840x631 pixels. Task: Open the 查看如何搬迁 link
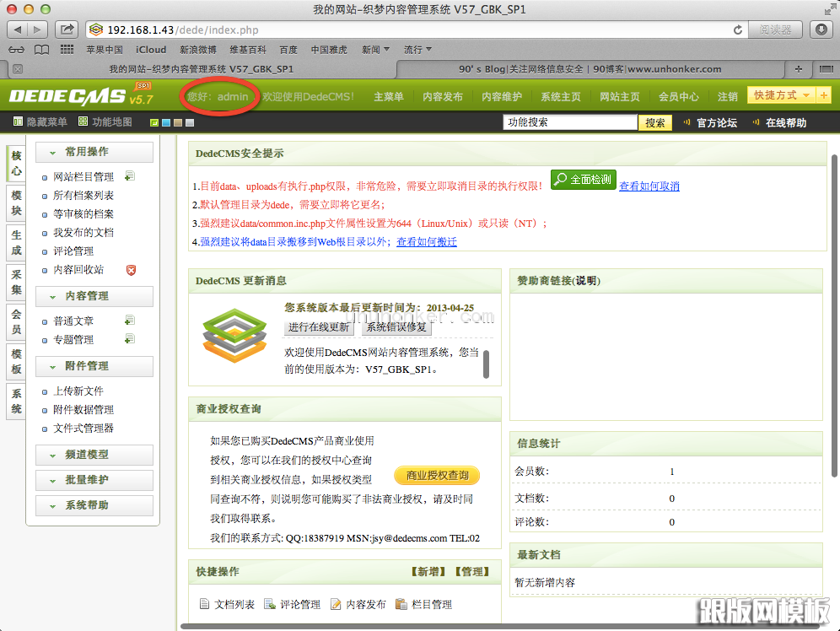[427, 242]
